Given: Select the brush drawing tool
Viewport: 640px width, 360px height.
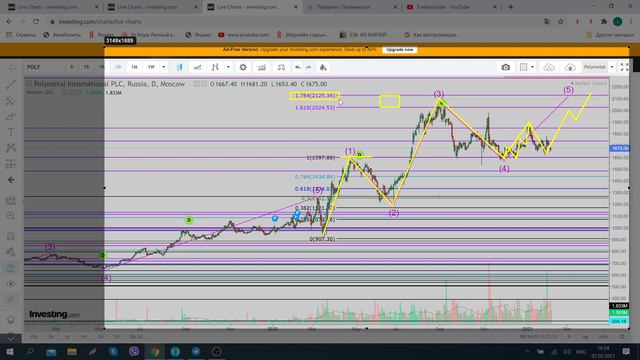Looking at the screenshot, I should (x=11, y=116).
